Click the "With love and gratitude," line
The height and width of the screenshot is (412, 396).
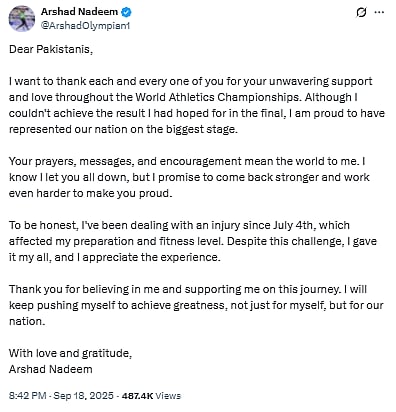coord(70,353)
